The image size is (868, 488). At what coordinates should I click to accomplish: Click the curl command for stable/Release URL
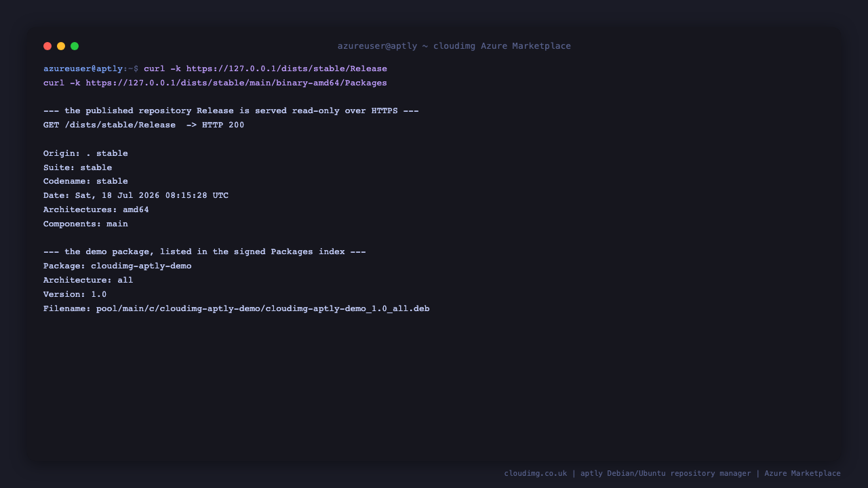(265, 69)
